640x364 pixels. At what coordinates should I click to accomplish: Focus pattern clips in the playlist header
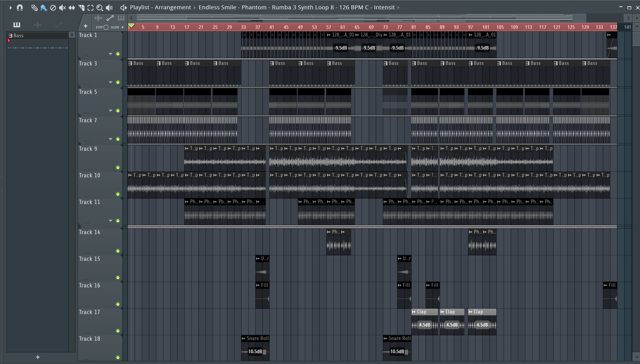tap(121, 18)
